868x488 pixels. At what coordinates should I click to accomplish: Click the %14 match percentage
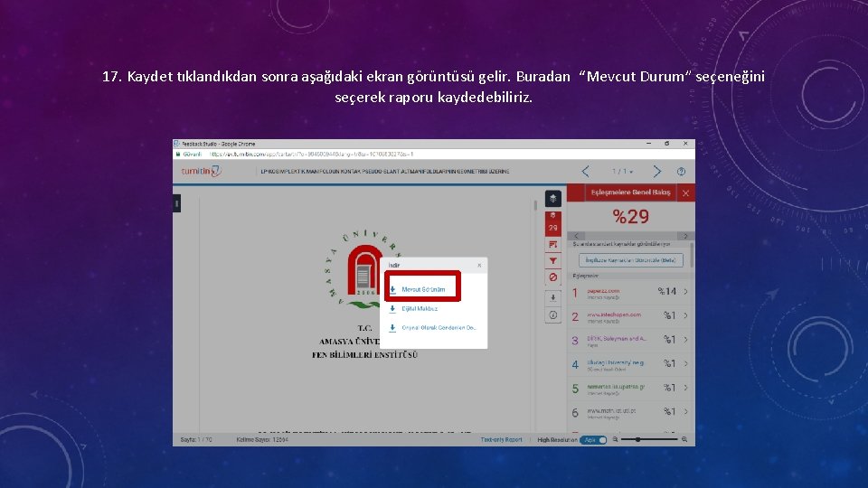tap(667, 292)
